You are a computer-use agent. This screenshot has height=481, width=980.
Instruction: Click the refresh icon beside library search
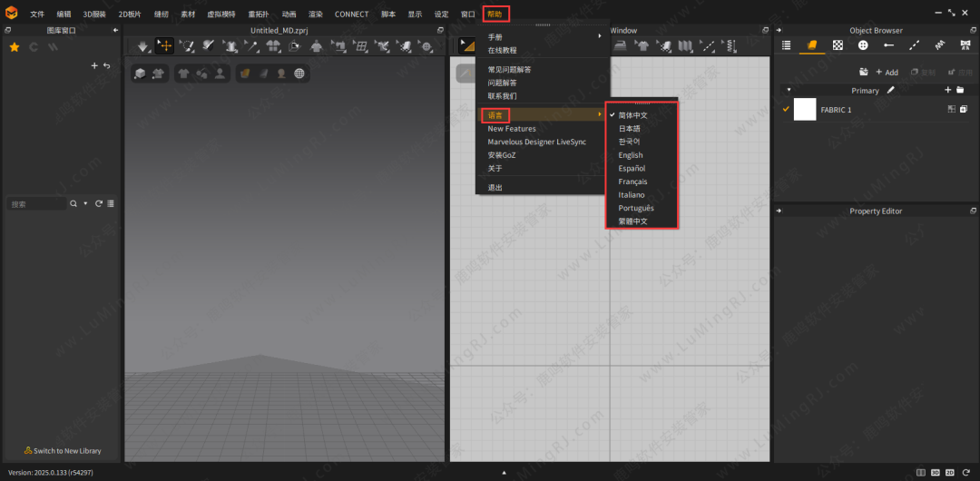pyautogui.click(x=98, y=204)
